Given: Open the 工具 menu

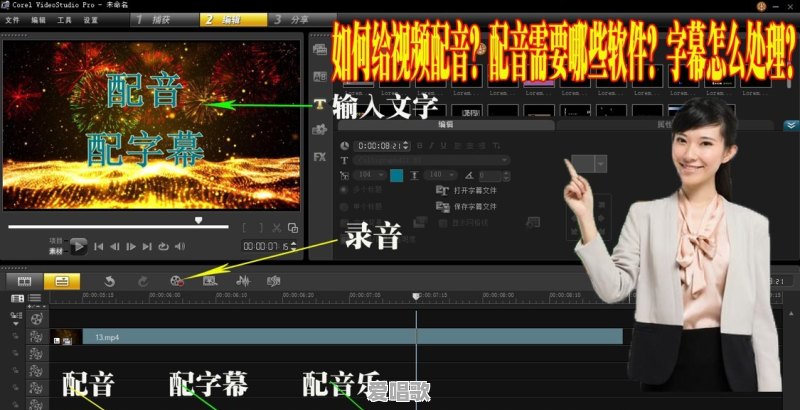Looking at the screenshot, I should pyautogui.click(x=64, y=20).
